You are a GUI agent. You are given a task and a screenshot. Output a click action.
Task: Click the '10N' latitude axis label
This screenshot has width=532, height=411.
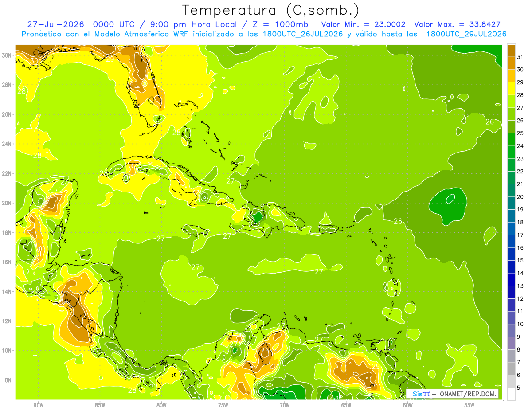coord(7,351)
